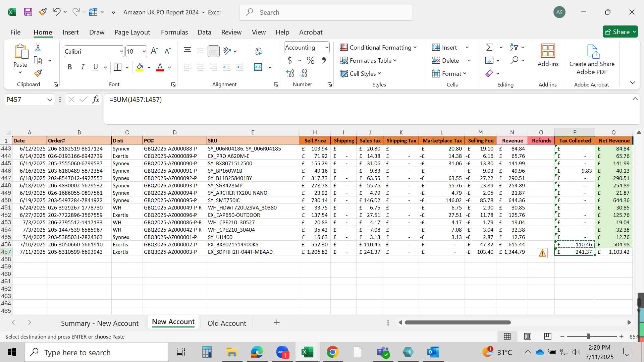Click the Borders icon

(117, 67)
